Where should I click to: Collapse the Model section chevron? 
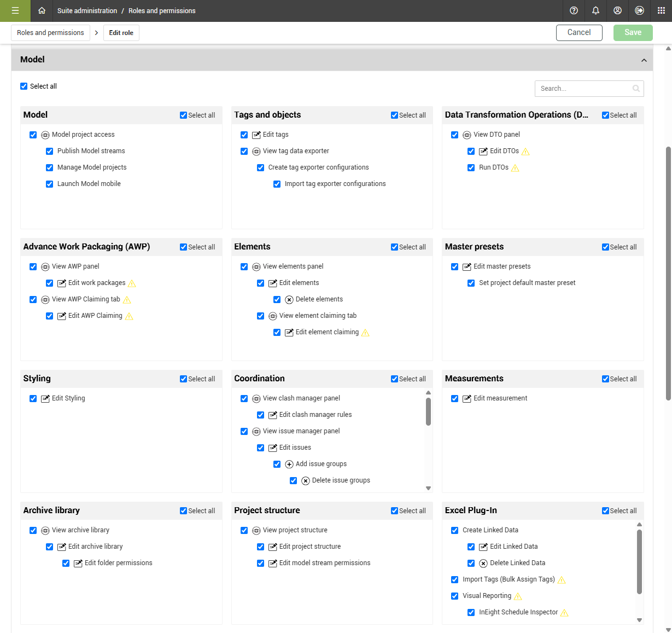(644, 60)
